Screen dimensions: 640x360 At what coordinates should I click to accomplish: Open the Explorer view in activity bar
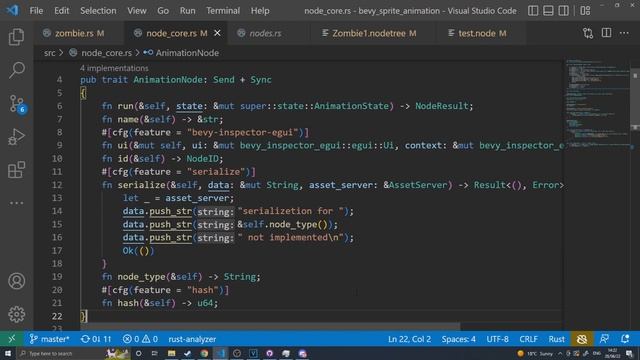16,37
